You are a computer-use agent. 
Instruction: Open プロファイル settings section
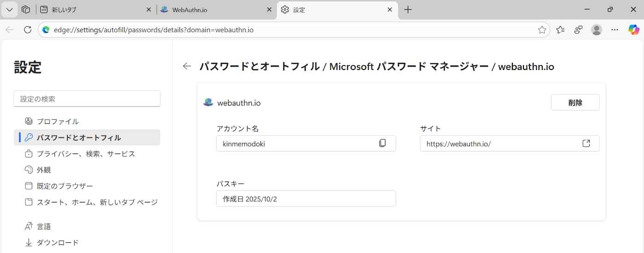(87, 121)
